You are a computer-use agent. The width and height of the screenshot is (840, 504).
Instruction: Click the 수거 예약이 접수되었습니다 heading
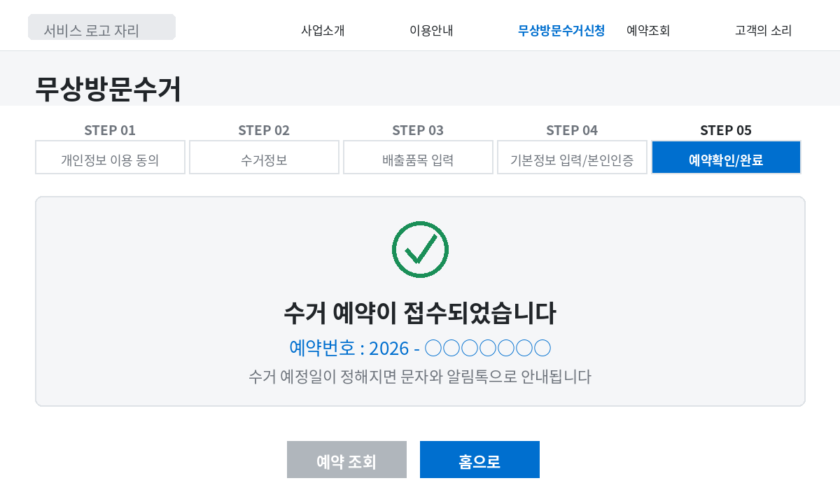point(420,313)
